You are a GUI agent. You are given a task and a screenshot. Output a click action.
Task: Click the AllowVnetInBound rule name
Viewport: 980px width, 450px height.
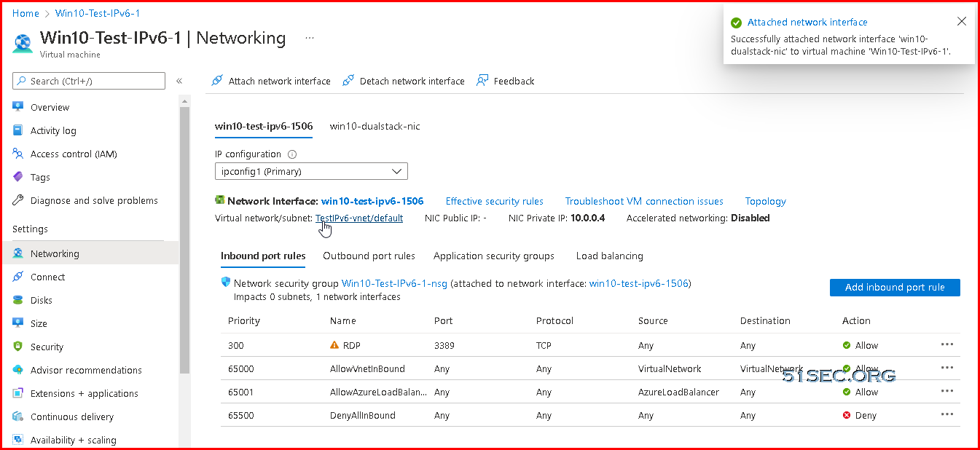click(367, 368)
